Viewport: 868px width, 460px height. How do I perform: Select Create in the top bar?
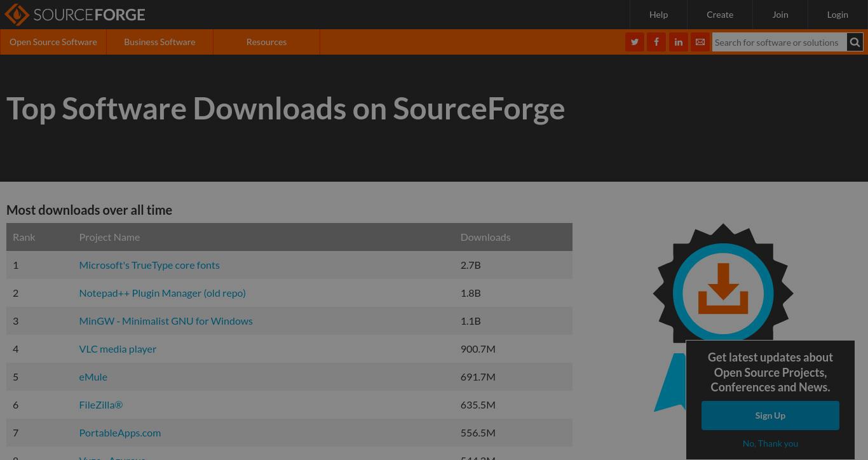click(x=720, y=15)
